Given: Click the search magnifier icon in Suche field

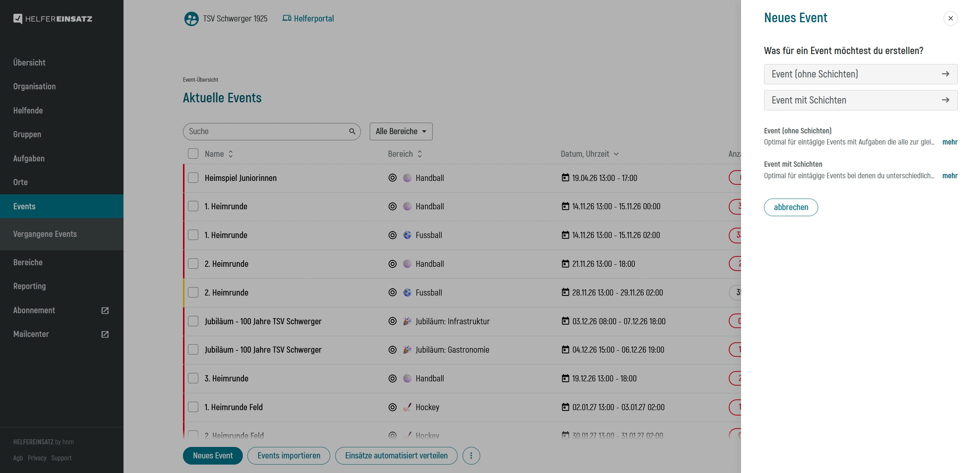Looking at the screenshot, I should tap(352, 131).
